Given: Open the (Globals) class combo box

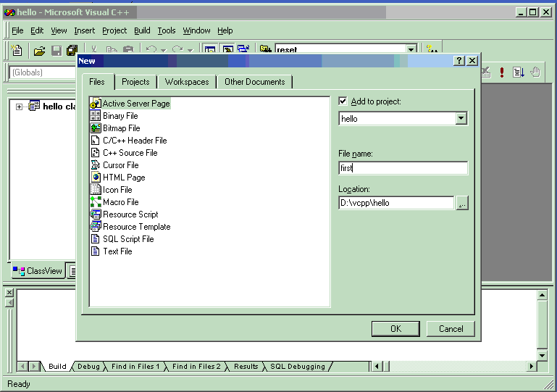Looking at the screenshot, I should pos(43,72).
